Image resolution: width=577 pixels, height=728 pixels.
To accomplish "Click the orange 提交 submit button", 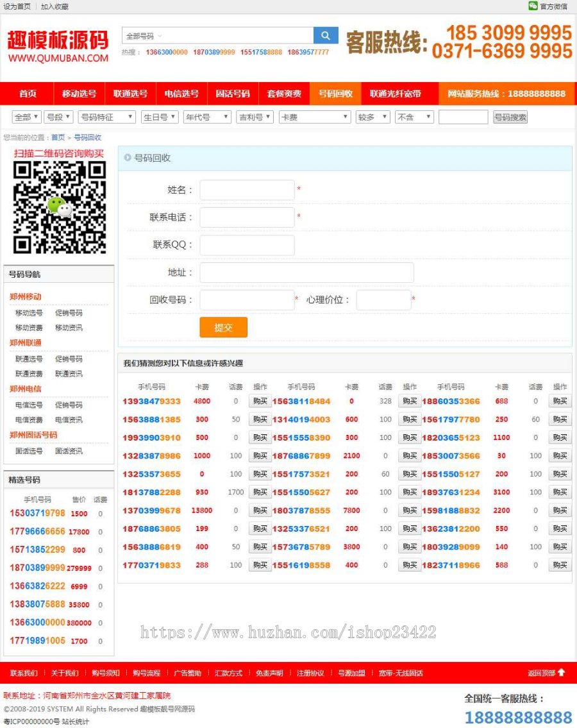I will tap(223, 326).
